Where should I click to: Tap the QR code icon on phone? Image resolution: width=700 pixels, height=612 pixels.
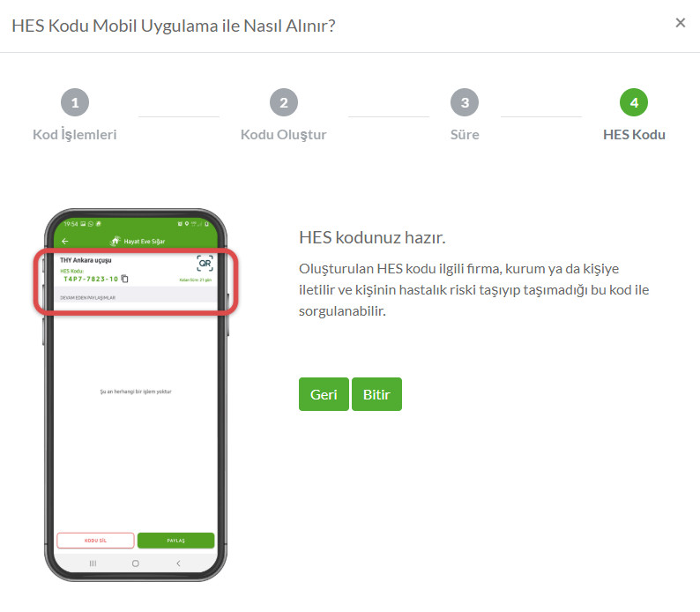click(x=205, y=264)
